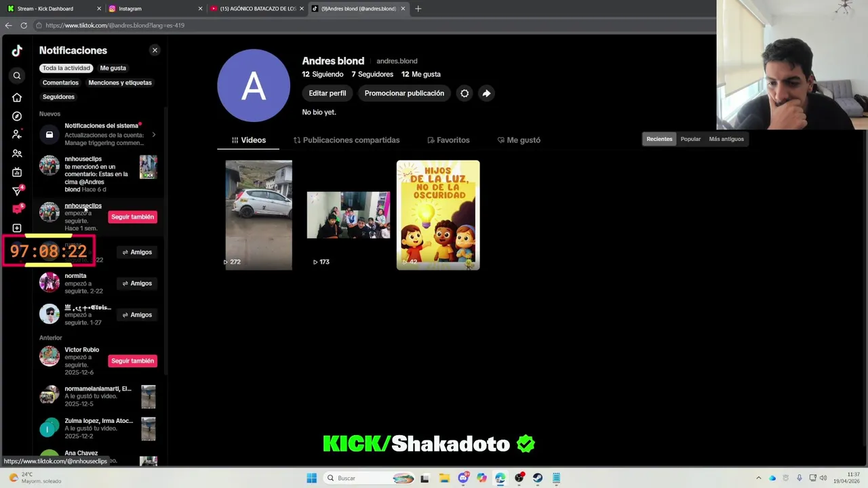
Task: Click the system notification lock icon
Action: click(x=49, y=134)
